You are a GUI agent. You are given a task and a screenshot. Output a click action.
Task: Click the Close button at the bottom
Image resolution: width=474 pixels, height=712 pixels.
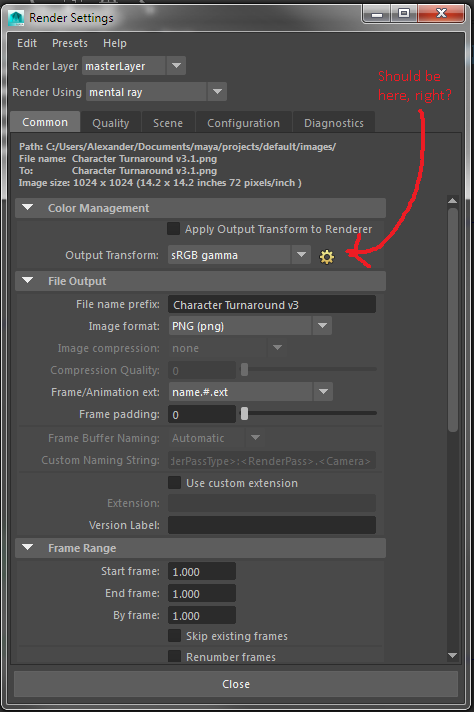click(236, 684)
